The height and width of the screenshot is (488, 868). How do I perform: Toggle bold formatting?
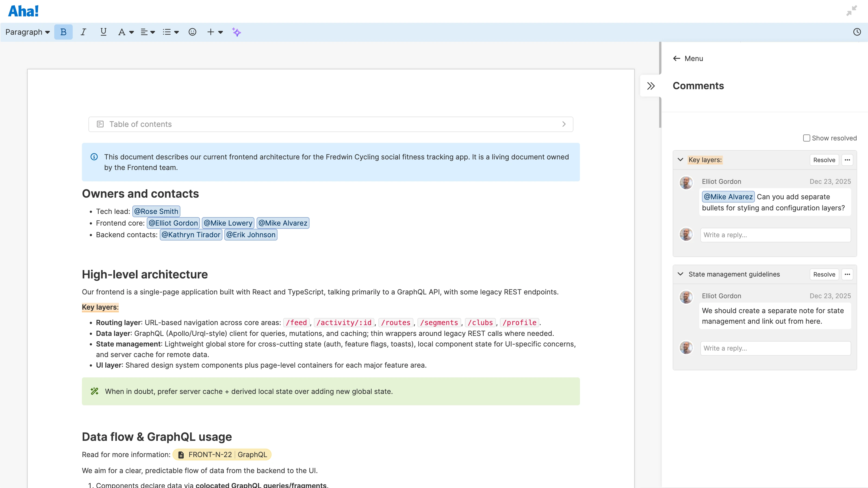(63, 32)
